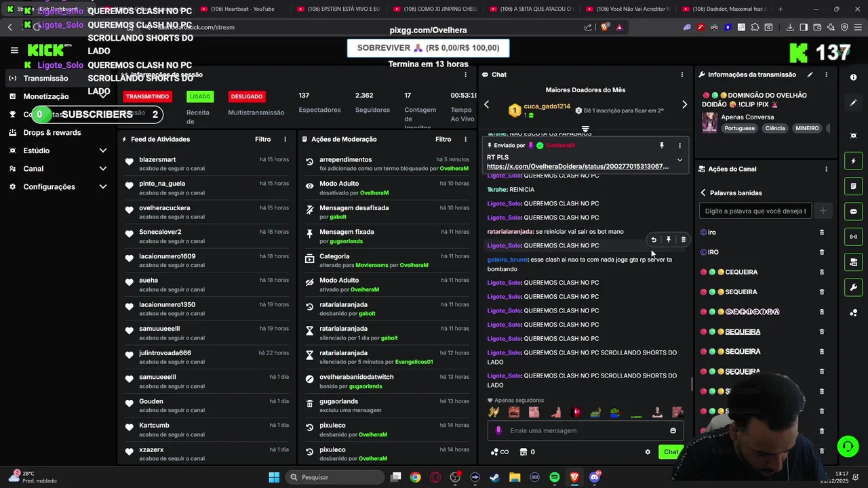Delete the hovered chat message with trash icon
868x488 pixels.
click(683, 239)
